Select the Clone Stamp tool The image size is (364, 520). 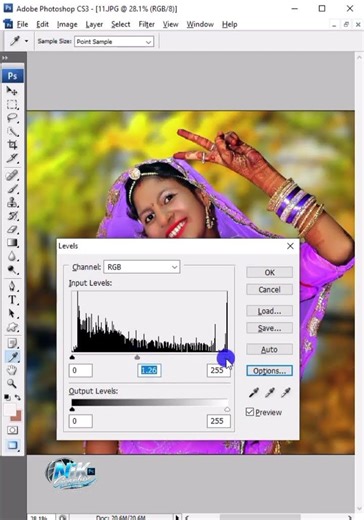(x=12, y=202)
